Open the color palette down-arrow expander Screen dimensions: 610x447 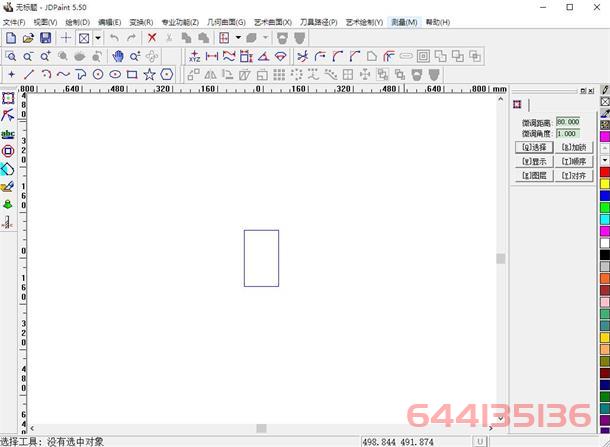[x=604, y=160]
